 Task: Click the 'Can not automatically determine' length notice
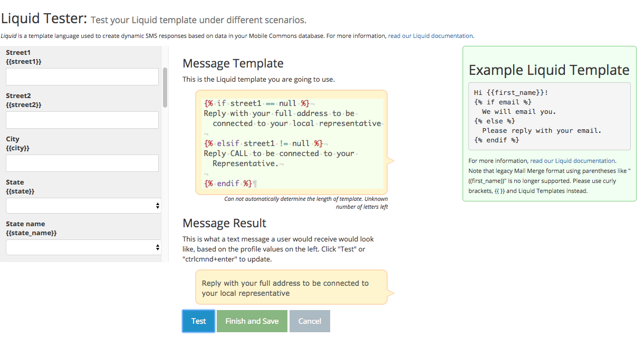click(x=306, y=203)
